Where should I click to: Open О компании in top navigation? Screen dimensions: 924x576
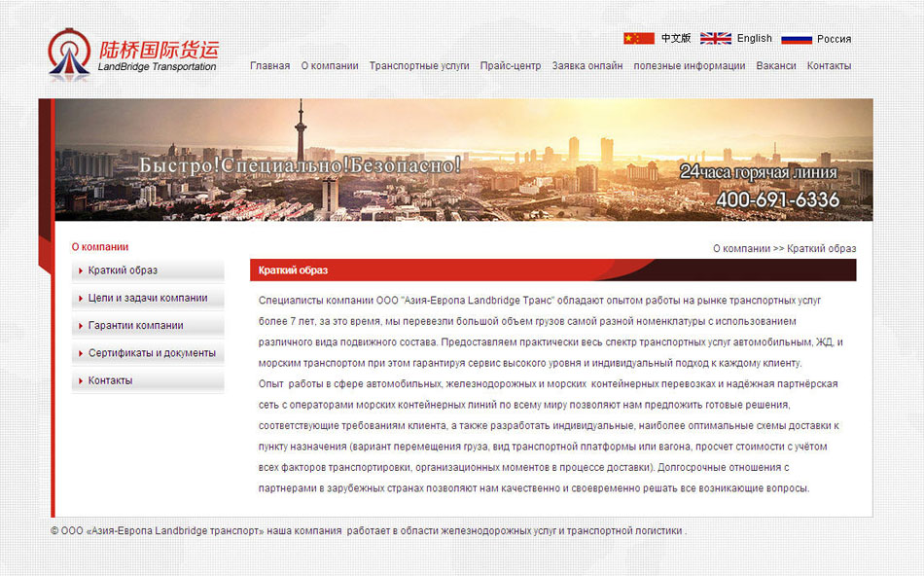330,66
